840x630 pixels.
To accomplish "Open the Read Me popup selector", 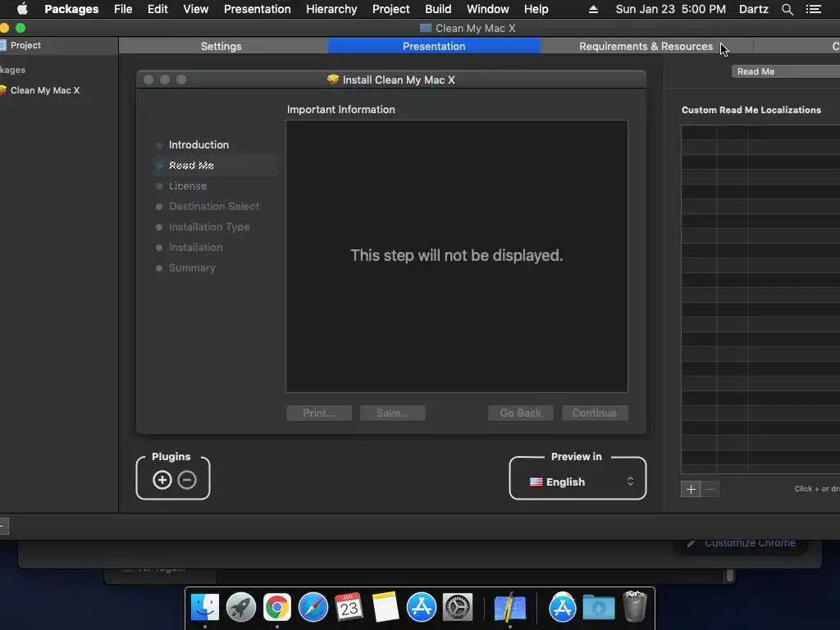I will pyautogui.click(x=785, y=71).
